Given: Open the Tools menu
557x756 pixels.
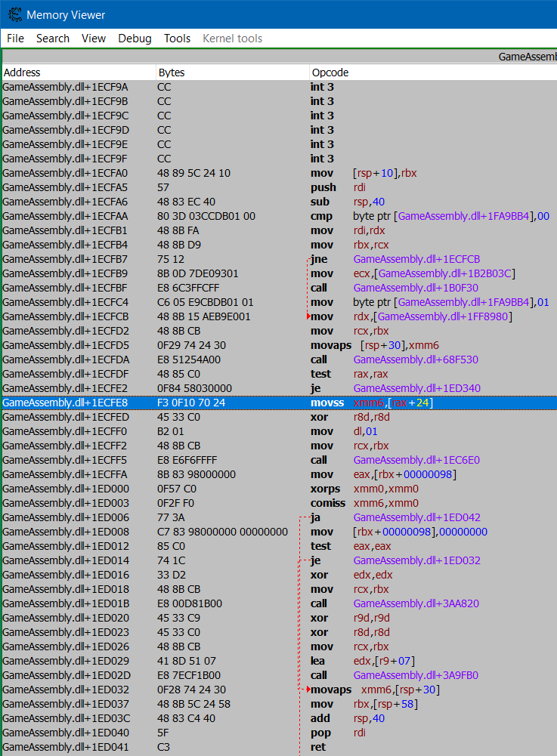Looking at the screenshot, I should tap(177, 39).
